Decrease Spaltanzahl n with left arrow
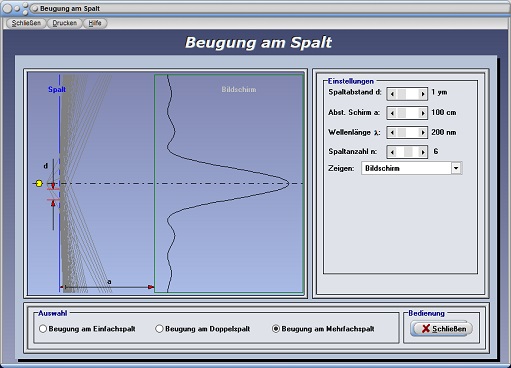 click(x=392, y=152)
